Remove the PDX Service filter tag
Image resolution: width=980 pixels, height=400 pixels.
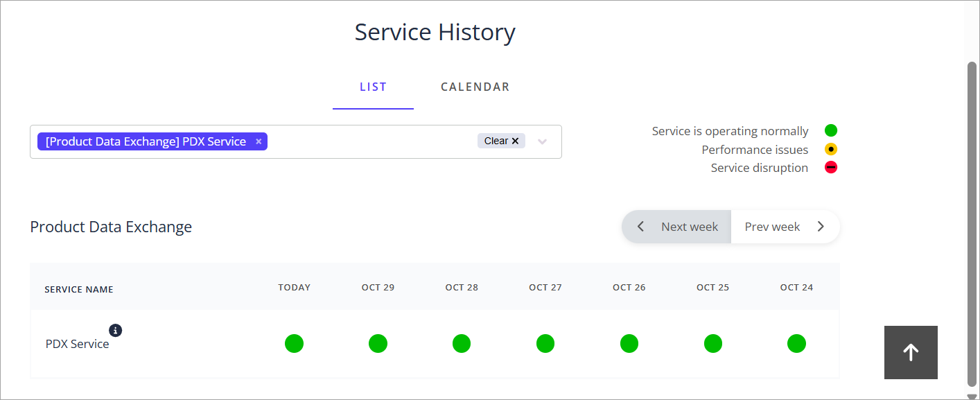tap(259, 141)
